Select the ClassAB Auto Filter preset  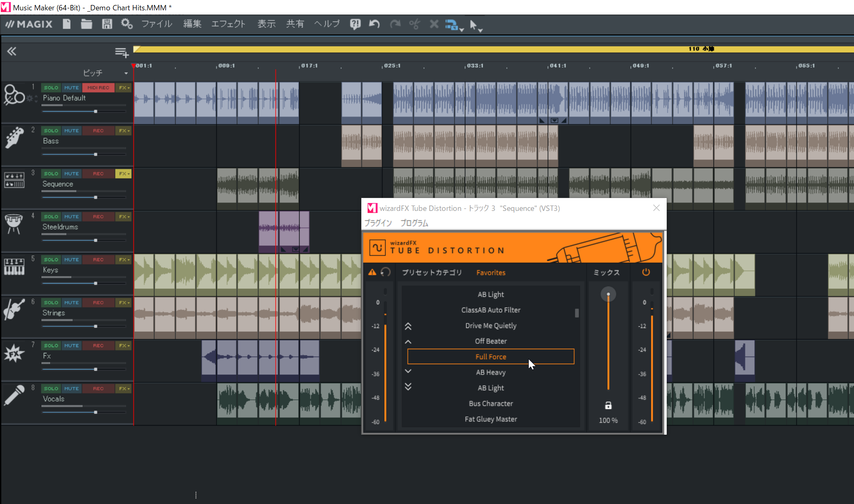491,310
